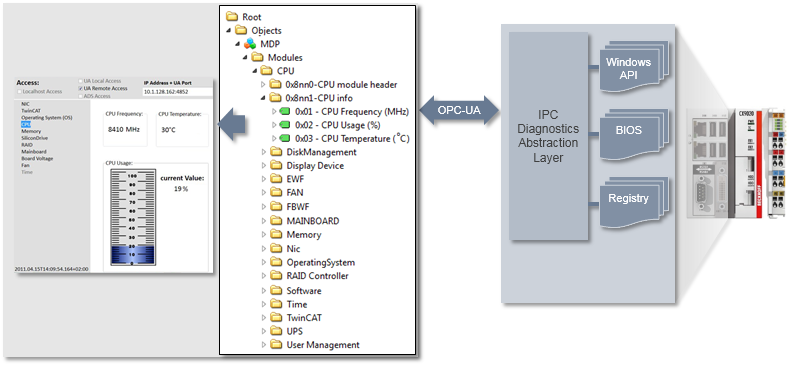The height and width of the screenshot is (365, 790).
Task: Click the CPU folder icon in the tree
Action: [267, 71]
